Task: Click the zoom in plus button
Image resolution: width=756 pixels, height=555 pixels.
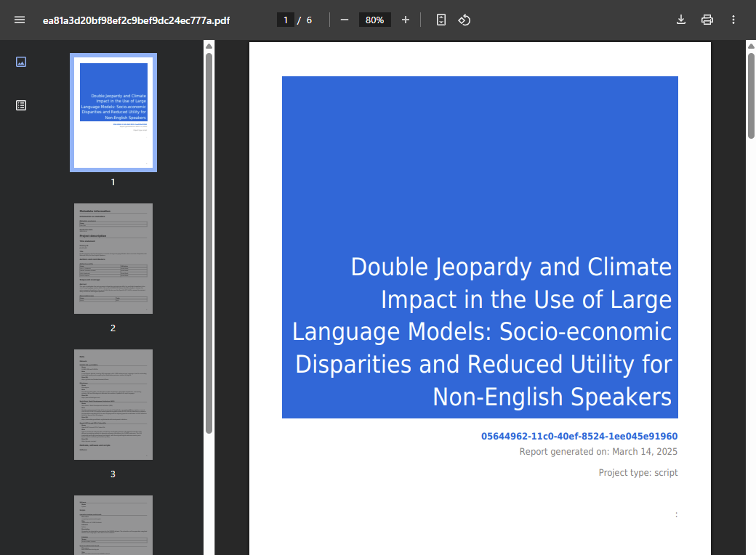Action: (406, 20)
